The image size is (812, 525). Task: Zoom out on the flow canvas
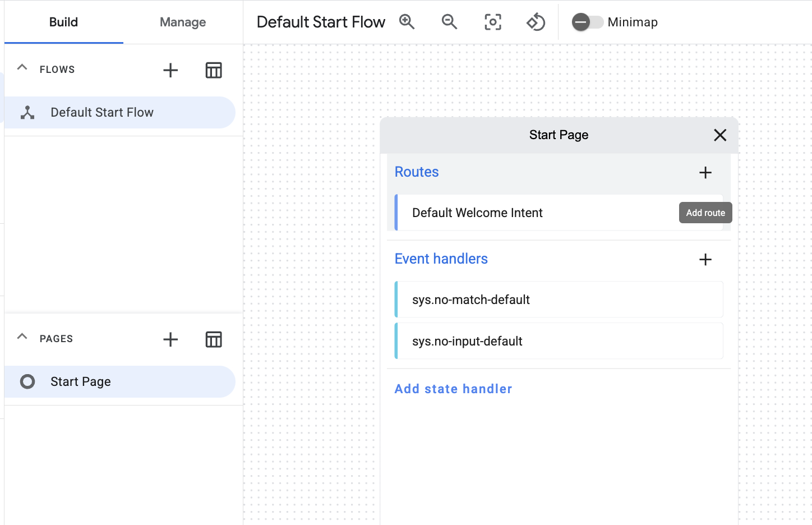point(450,22)
